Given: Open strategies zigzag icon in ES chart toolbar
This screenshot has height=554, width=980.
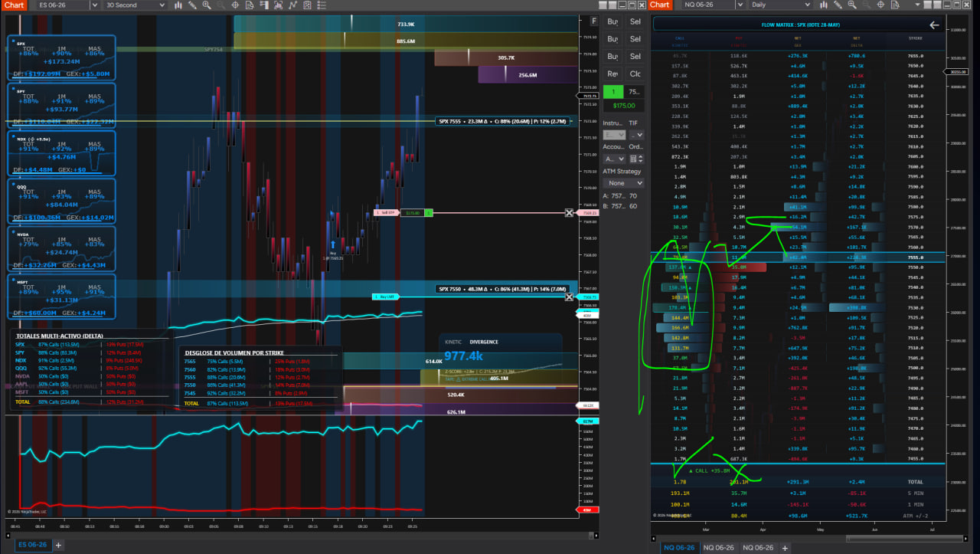Looking at the screenshot, I should click(292, 5).
